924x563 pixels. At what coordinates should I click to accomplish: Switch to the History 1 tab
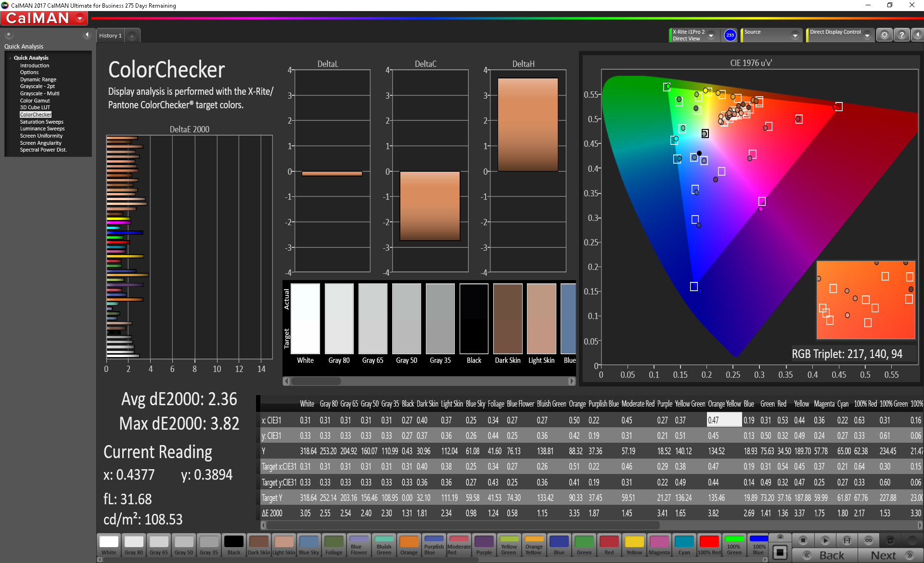tap(110, 36)
